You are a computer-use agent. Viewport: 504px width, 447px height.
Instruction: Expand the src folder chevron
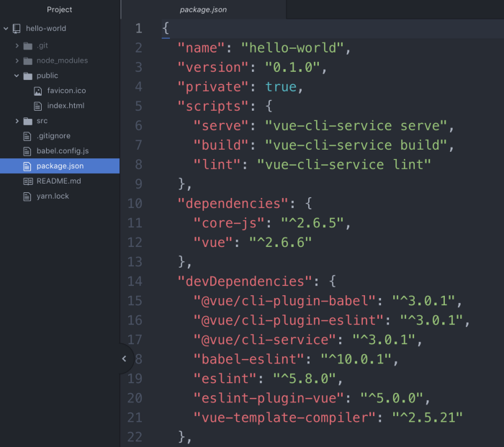17,121
